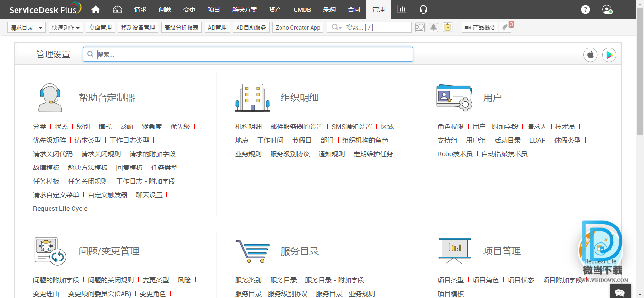Open the 故障模板 link
Screen dimensions: 644x298
(x=46, y=168)
